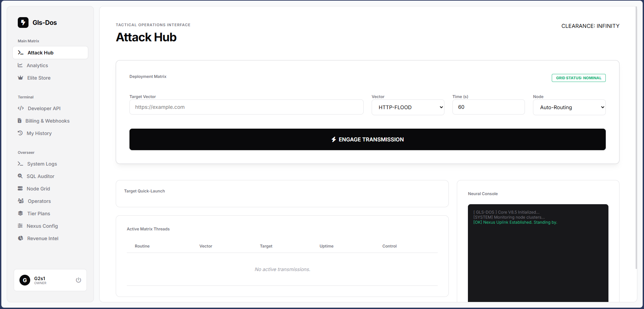Click the Analytics chart icon

20,65
